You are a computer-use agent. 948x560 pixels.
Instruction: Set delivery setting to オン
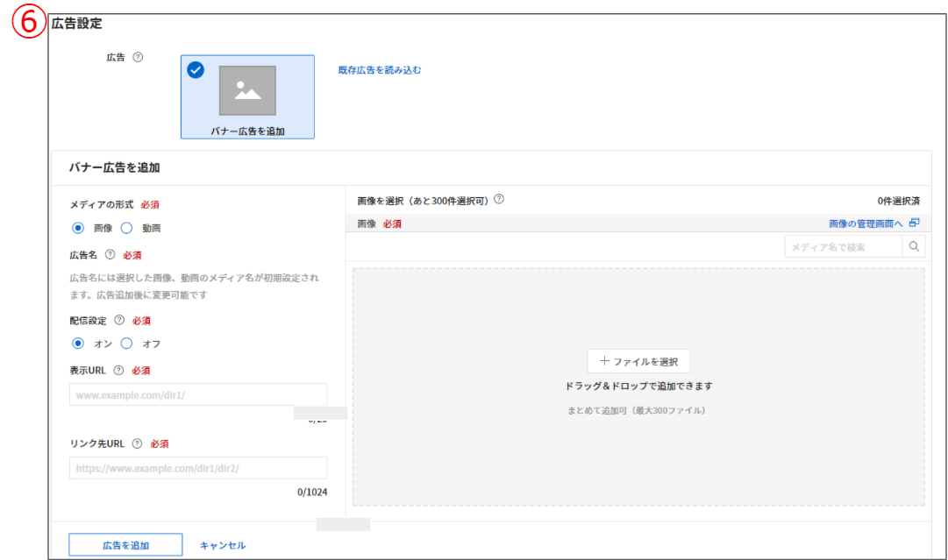tap(78, 344)
